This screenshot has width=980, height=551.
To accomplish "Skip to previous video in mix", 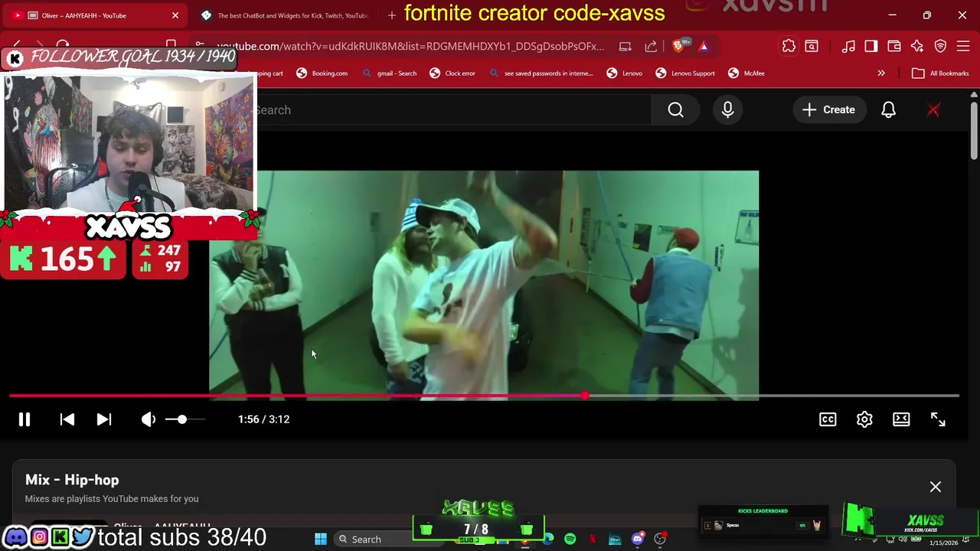I will pos(67,419).
